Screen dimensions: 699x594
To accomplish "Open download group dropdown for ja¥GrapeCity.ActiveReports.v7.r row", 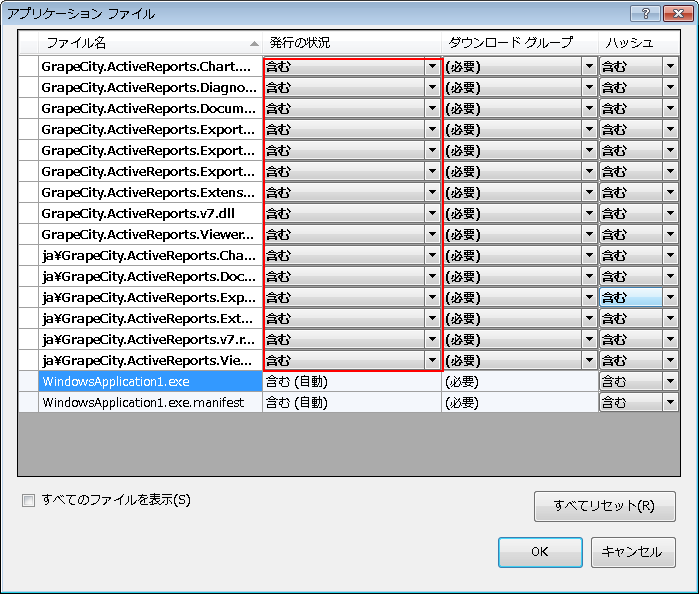I will coord(589,339).
